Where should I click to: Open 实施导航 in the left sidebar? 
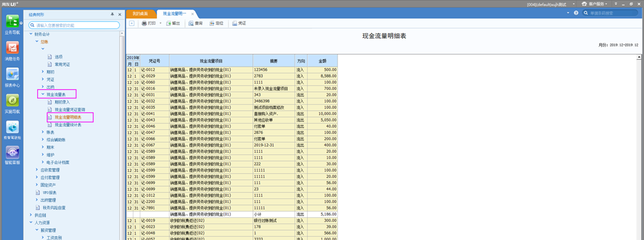click(x=12, y=103)
